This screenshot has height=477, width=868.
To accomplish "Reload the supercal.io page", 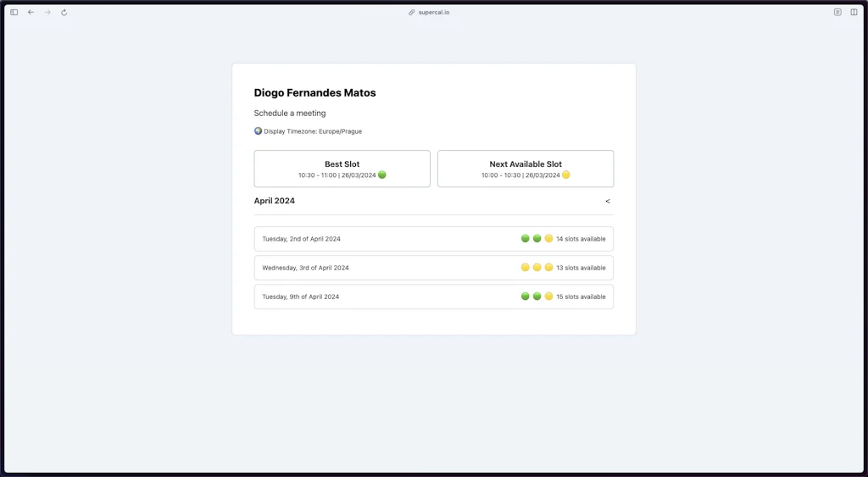I will pyautogui.click(x=64, y=13).
